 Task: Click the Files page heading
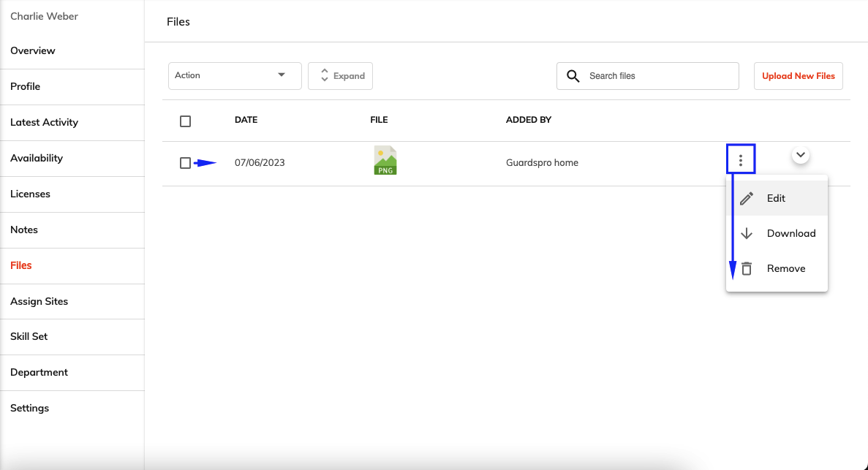click(178, 22)
